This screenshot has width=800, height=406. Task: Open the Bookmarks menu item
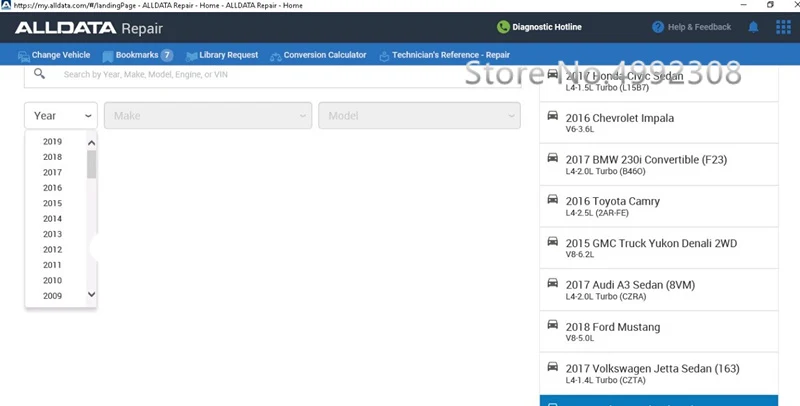[137, 55]
